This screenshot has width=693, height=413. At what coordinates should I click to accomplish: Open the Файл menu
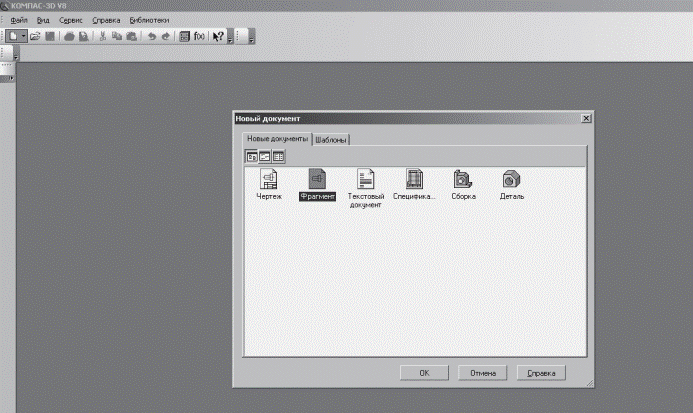pyautogui.click(x=19, y=20)
